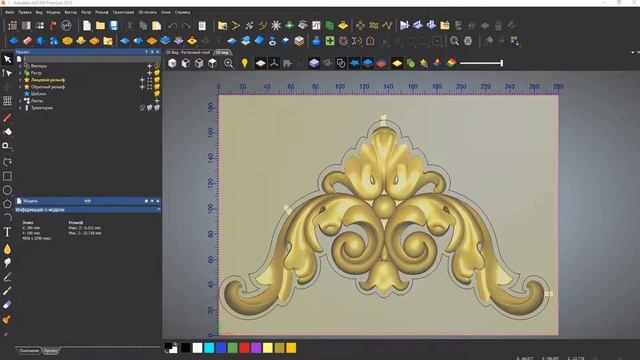Click the Paste clipboard icon
The height and width of the screenshot is (360, 640).
pyautogui.click(x=156, y=26)
